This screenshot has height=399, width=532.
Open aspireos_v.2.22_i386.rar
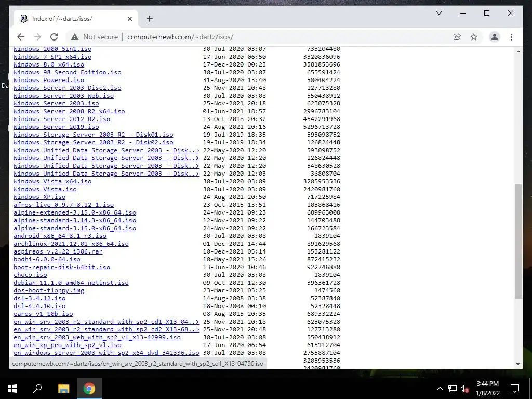58,252
